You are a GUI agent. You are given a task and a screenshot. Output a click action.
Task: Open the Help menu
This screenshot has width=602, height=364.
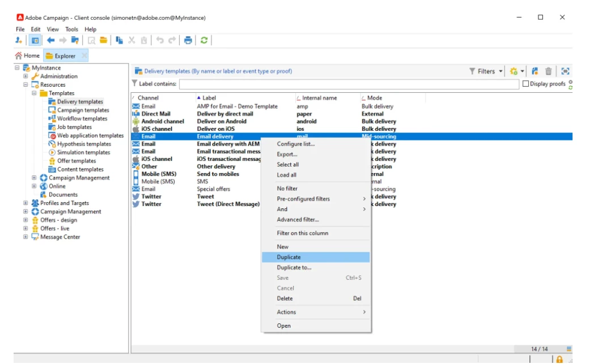90,29
